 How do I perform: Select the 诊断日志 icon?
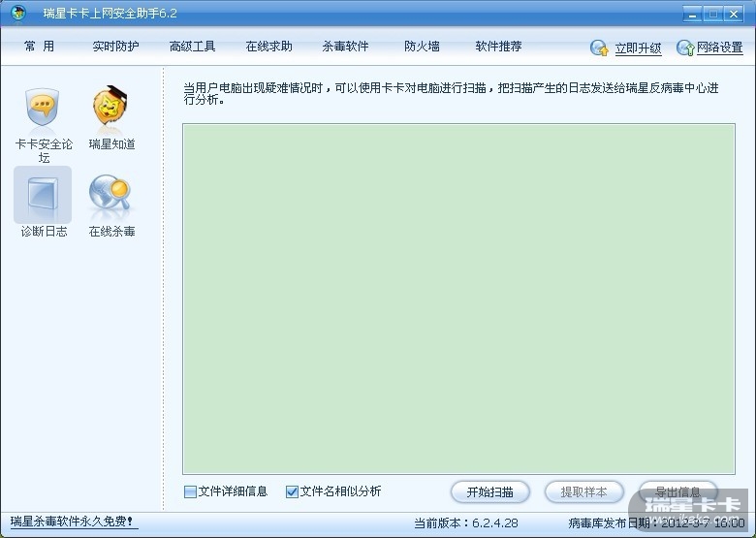43,195
